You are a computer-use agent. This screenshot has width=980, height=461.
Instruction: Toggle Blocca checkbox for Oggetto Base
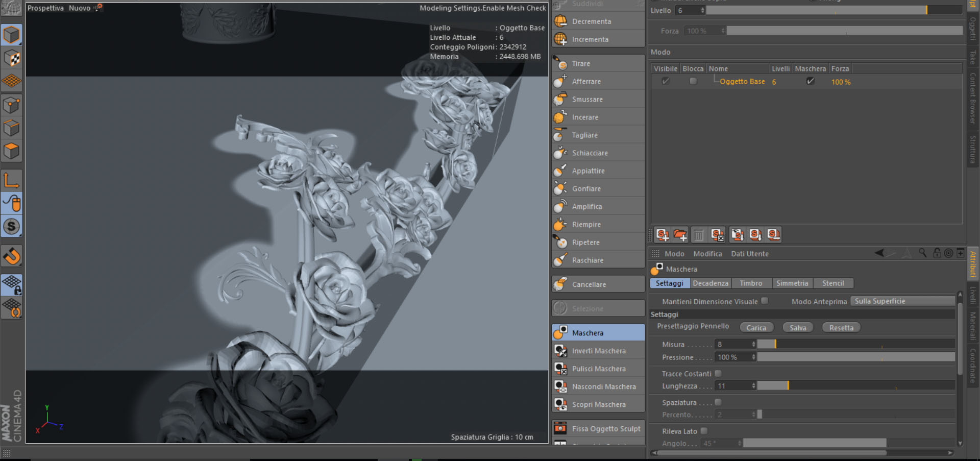click(x=693, y=81)
